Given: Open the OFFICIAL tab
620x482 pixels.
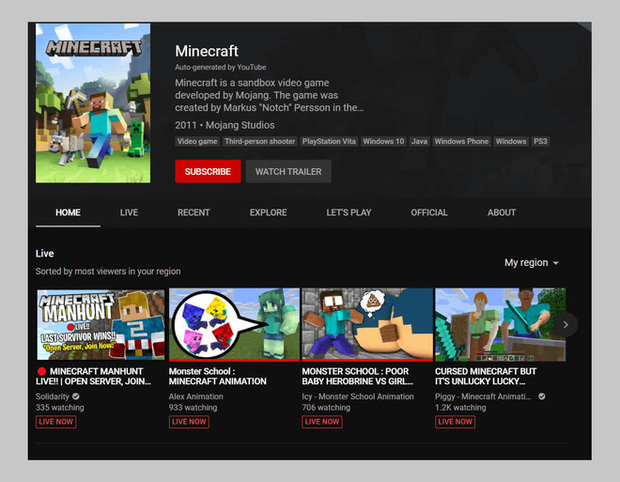Looking at the screenshot, I should (x=429, y=213).
